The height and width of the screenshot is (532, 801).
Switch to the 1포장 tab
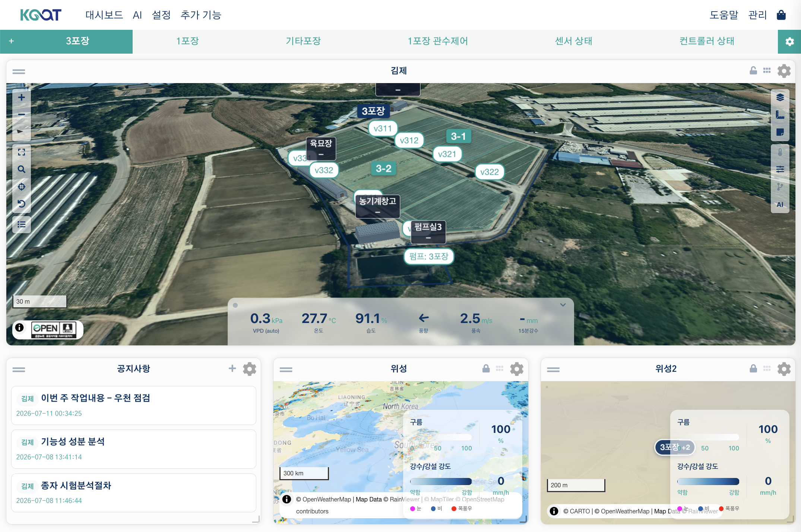pyautogui.click(x=187, y=41)
